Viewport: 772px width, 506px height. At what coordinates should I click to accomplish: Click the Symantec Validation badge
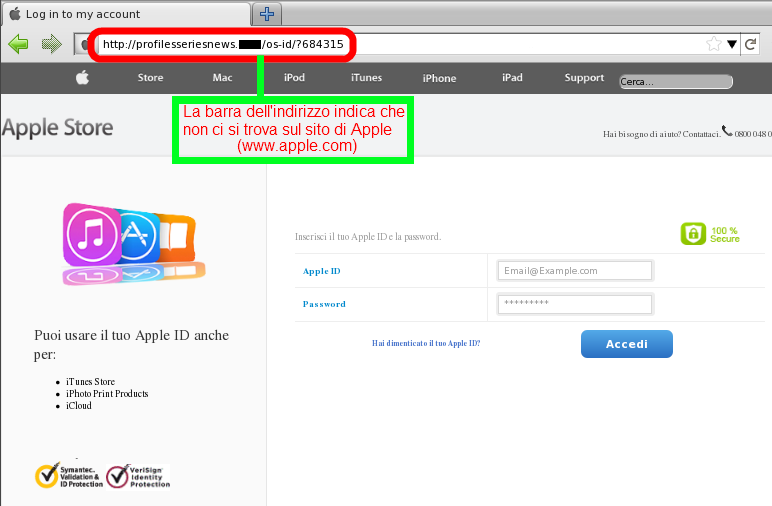(x=69, y=476)
